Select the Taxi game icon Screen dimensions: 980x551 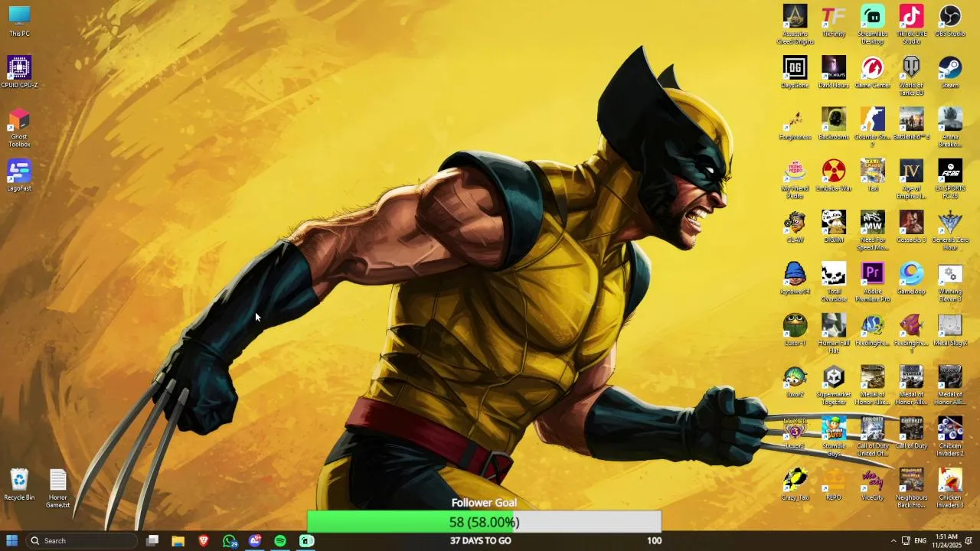tap(873, 175)
